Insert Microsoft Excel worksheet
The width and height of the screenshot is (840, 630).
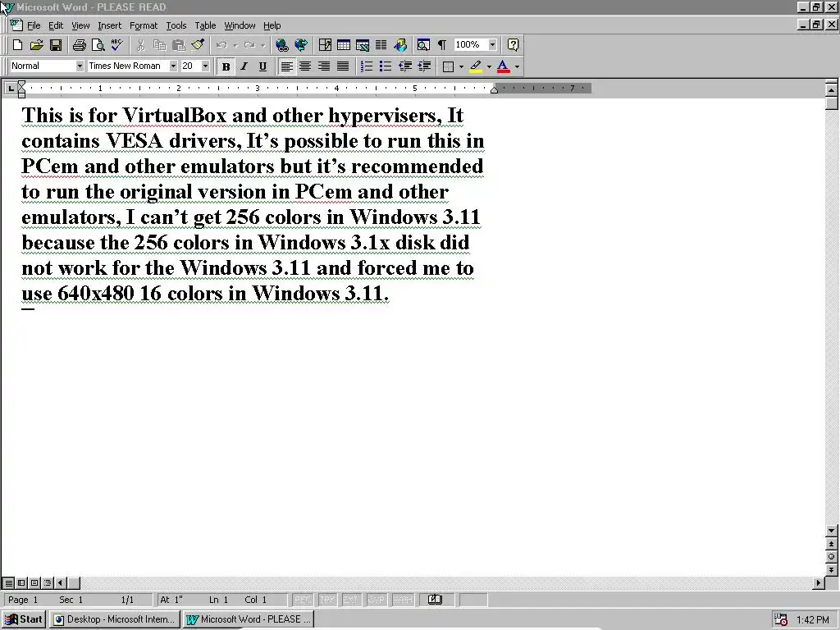363,45
